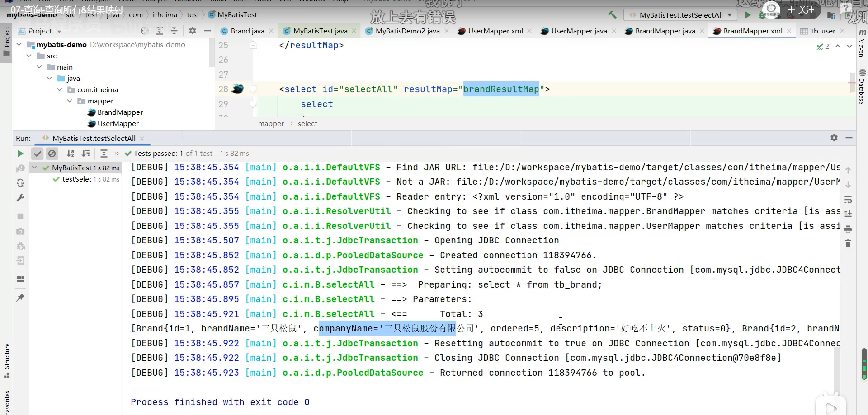Screen dimensions: 868x415
Task: Switch to the UserMapper.xml editor tab
Action: click(495, 31)
